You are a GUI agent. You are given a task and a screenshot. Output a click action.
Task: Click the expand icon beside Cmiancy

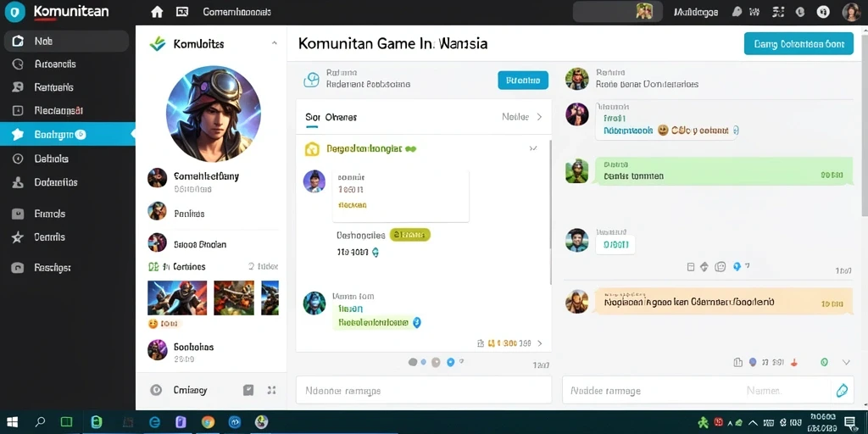pos(271,390)
